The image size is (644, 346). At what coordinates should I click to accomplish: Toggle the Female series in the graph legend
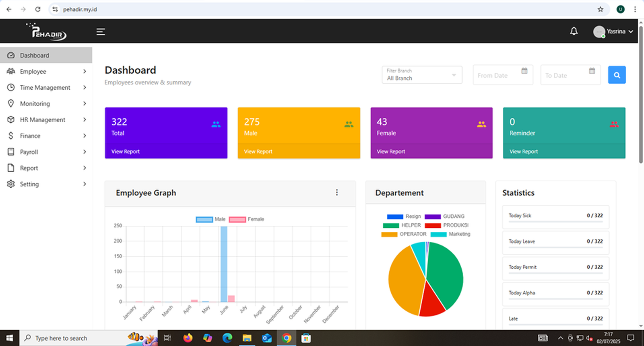(246, 219)
